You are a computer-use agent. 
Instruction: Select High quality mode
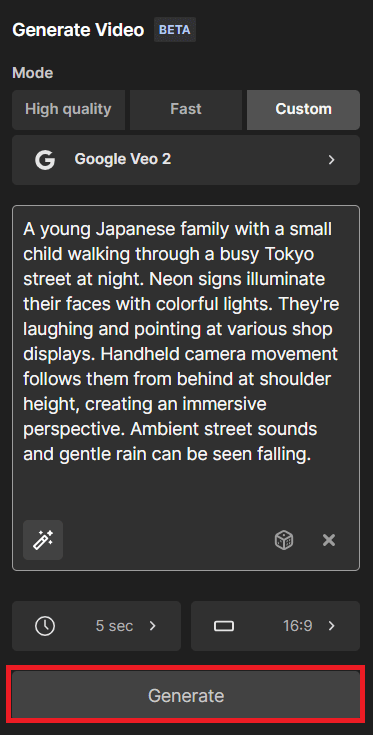(68, 110)
